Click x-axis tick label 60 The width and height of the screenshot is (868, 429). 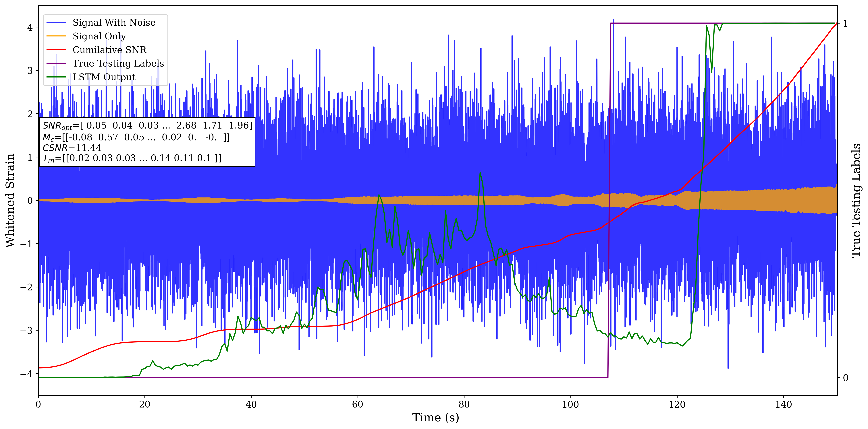[x=358, y=404]
